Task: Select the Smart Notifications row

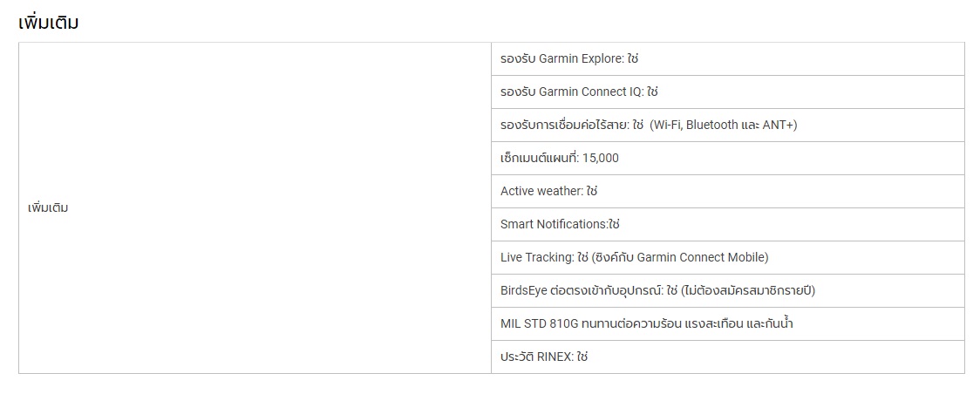Action: pos(727,224)
